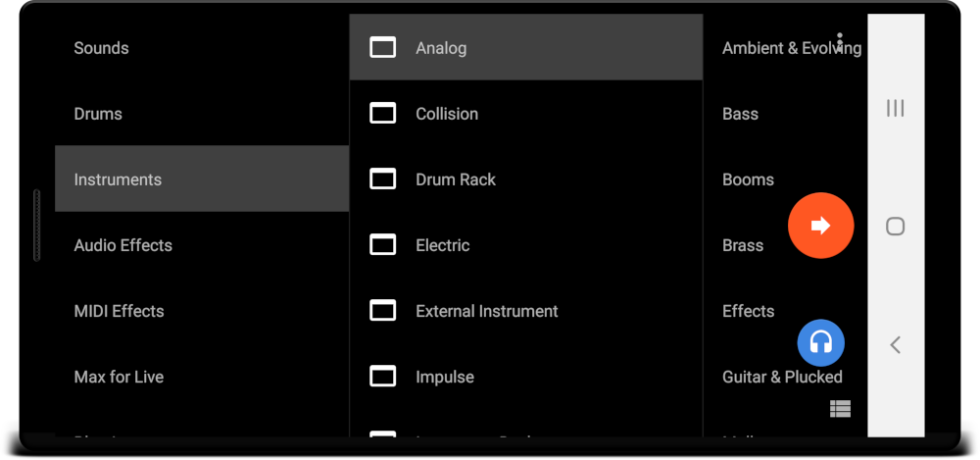This screenshot has height=460, width=980.
Task: Choose the MIDI Effects category
Action: pyautogui.click(x=120, y=311)
